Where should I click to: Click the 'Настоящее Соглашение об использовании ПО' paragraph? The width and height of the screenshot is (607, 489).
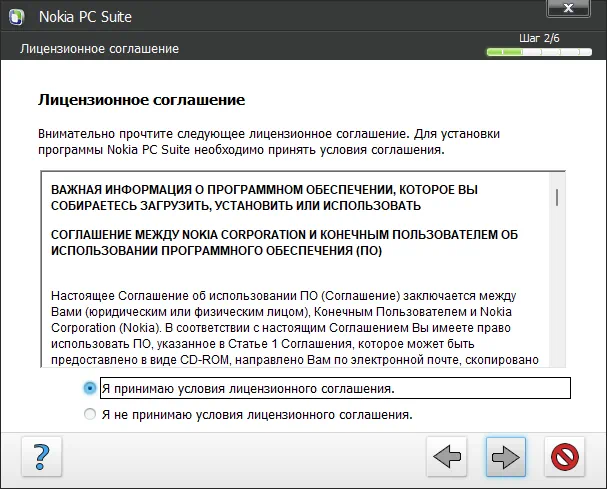[295, 328]
